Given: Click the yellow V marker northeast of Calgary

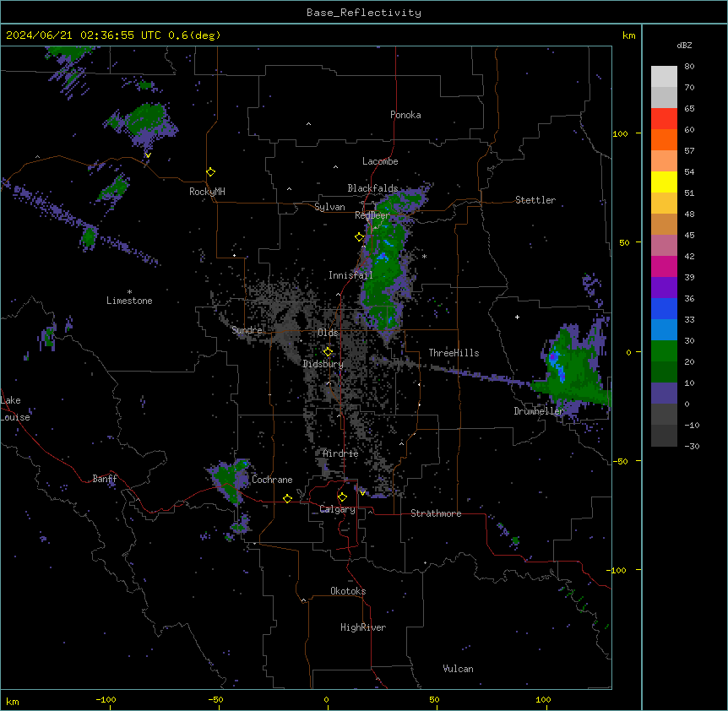Looking at the screenshot, I should (362, 493).
